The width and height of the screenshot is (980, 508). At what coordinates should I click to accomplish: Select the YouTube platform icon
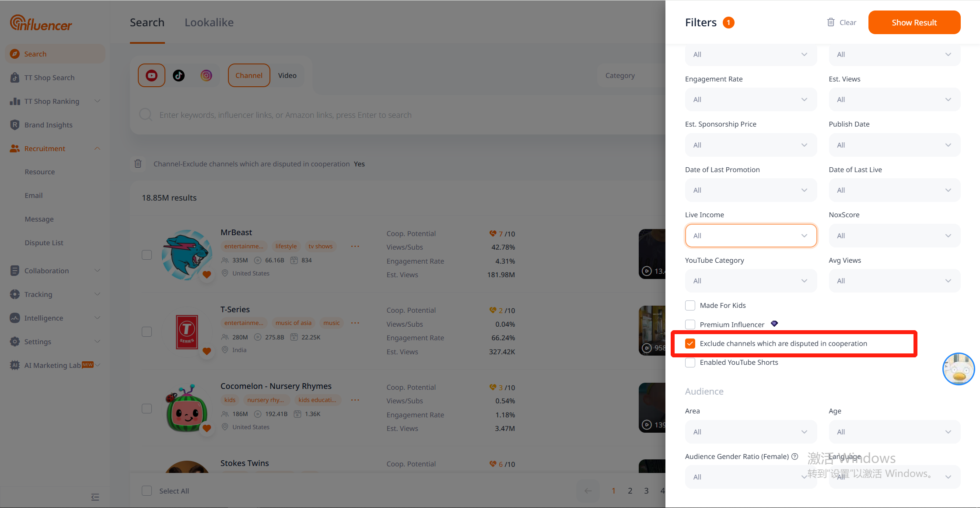tap(151, 75)
